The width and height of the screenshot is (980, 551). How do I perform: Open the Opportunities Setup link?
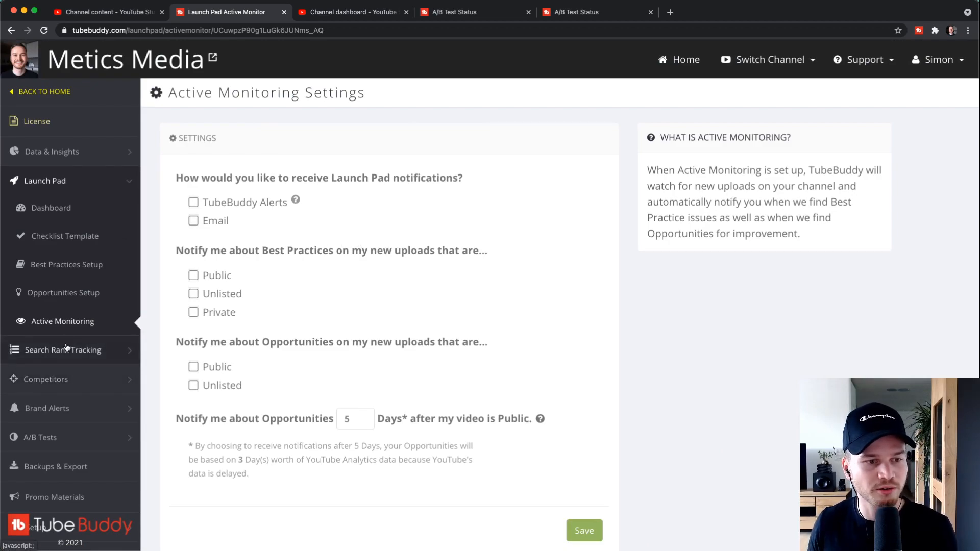(x=63, y=292)
